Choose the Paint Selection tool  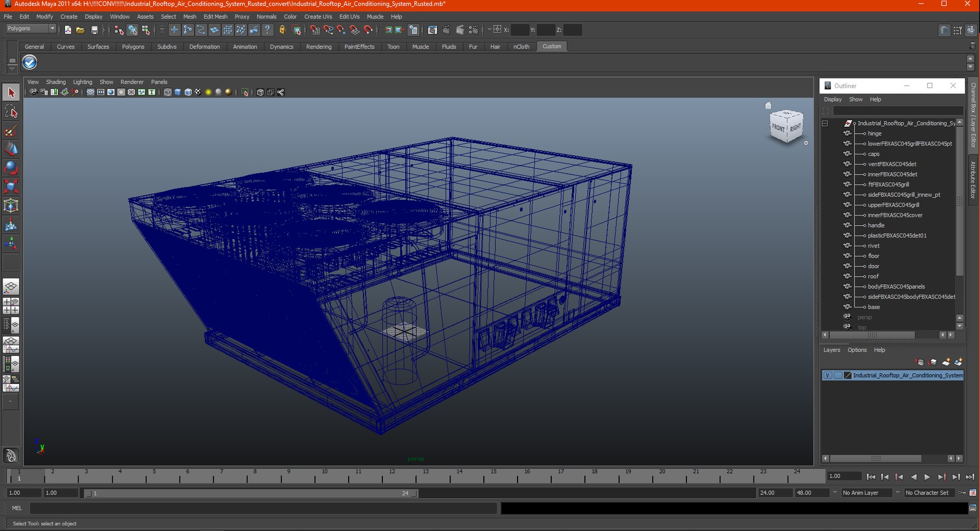[x=11, y=130]
